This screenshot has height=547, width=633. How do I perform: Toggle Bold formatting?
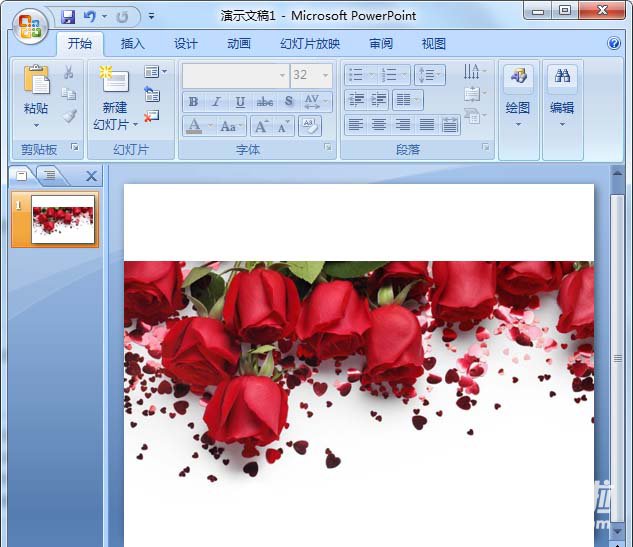pyautogui.click(x=193, y=102)
